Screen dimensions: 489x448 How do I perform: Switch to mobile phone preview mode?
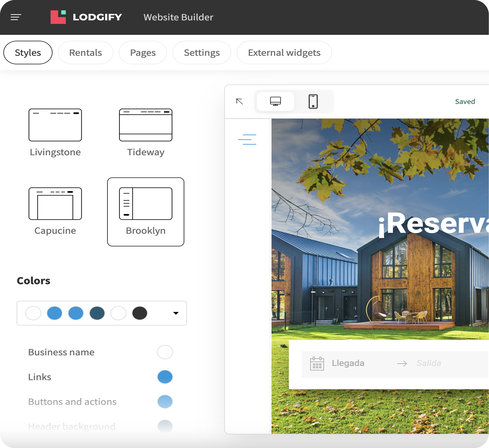pos(313,101)
